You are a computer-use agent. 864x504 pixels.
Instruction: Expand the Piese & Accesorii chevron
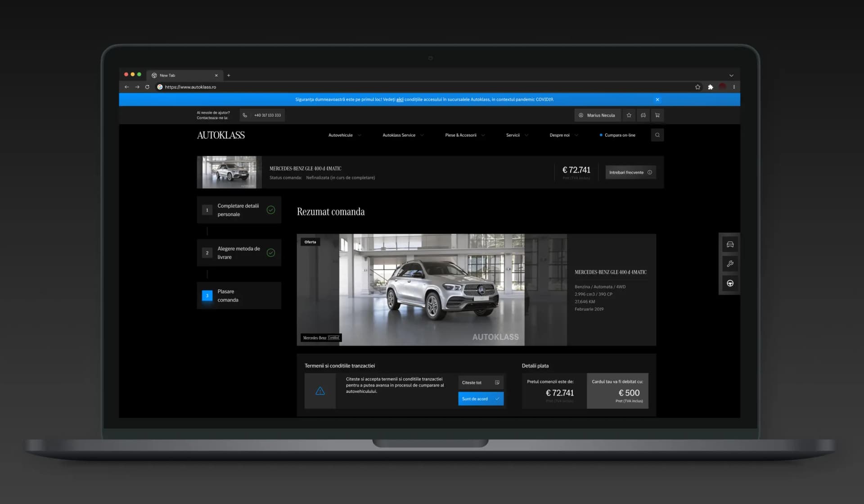tap(483, 135)
